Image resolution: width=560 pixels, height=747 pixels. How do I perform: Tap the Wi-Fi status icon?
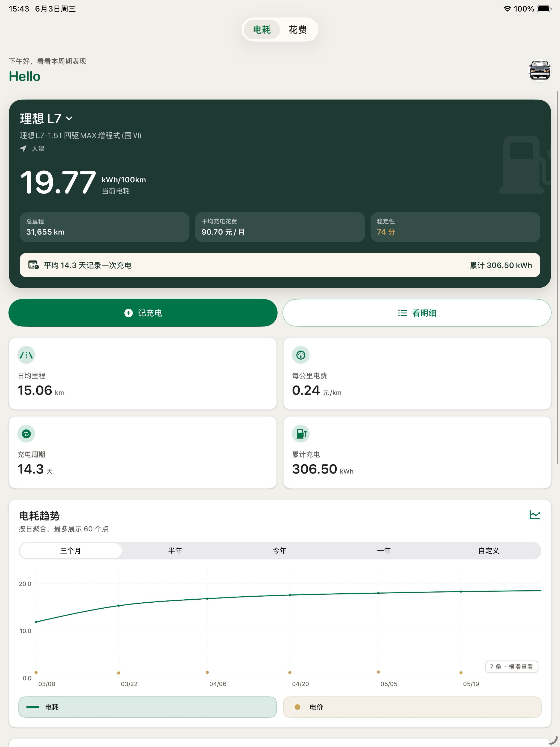coord(507,9)
